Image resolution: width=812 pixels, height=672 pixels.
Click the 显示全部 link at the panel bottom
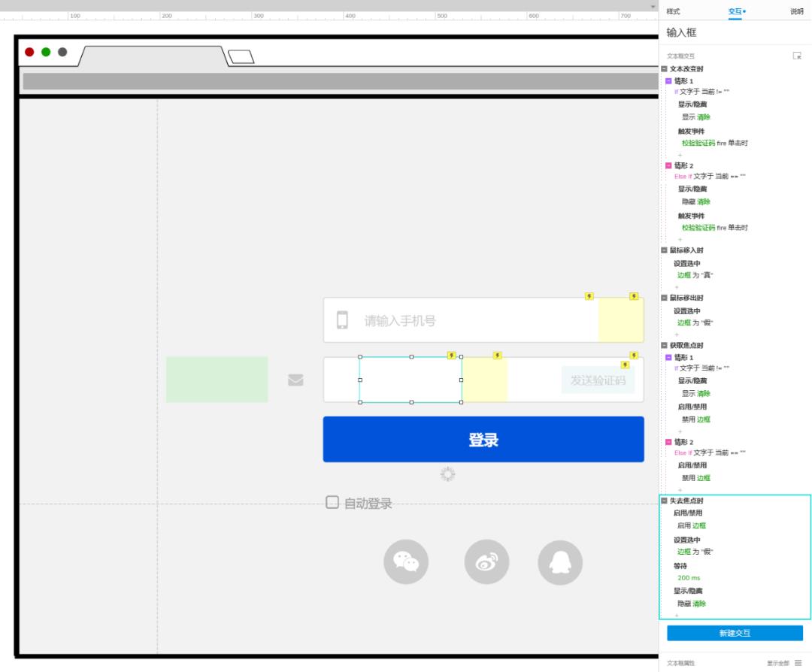(x=778, y=663)
